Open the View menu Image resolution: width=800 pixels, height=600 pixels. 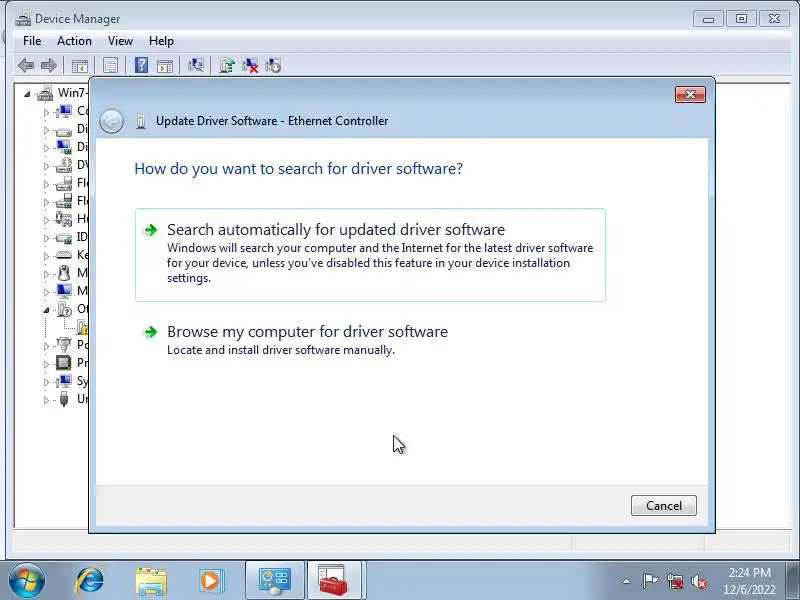tap(120, 41)
